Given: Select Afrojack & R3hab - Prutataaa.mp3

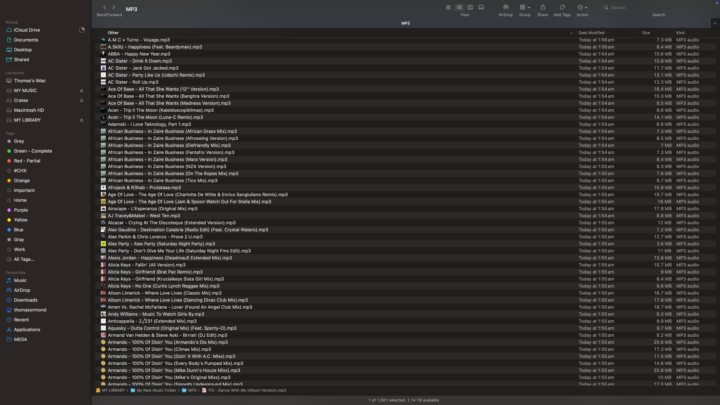Looking at the screenshot, I should [x=144, y=188].
